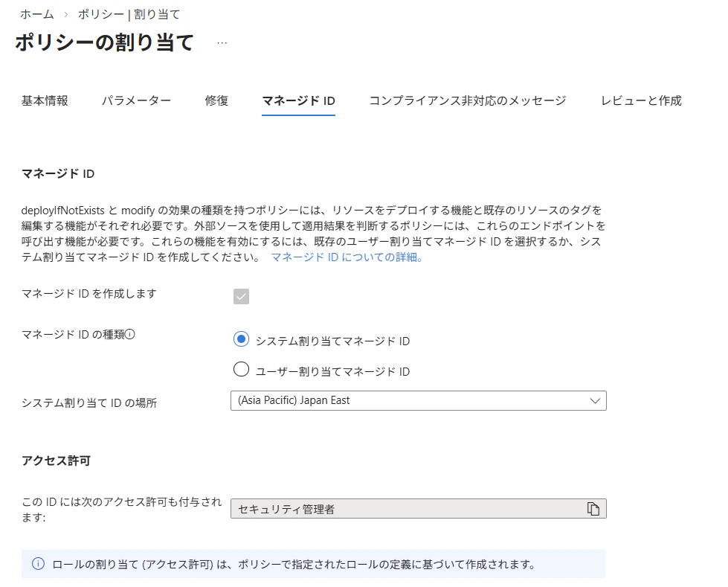Go to コンプライアンス非対応のメッセージ tab
The width and height of the screenshot is (728, 587).
468,100
